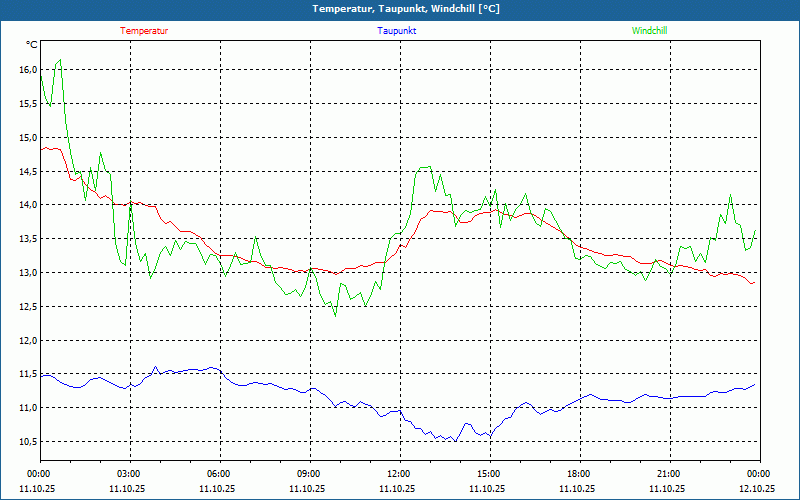800x500 pixels.
Task: Click the green Windchill legend label
Action: pos(649,31)
